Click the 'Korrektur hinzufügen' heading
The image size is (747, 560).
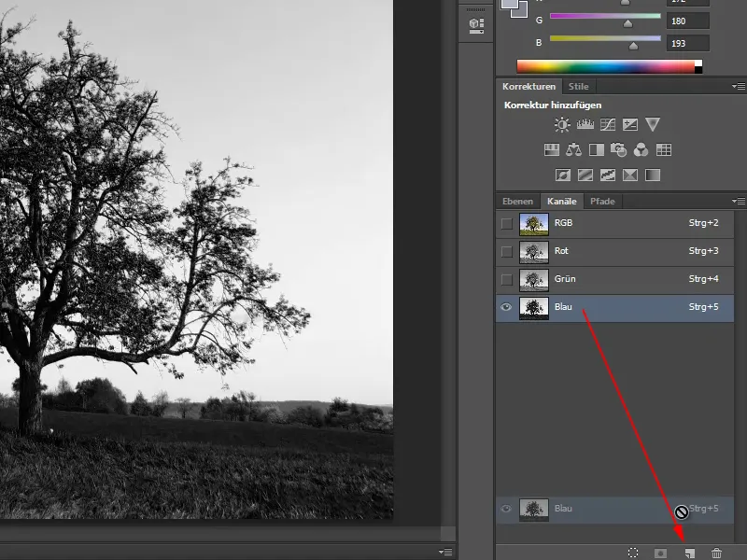[x=553, y=105]
